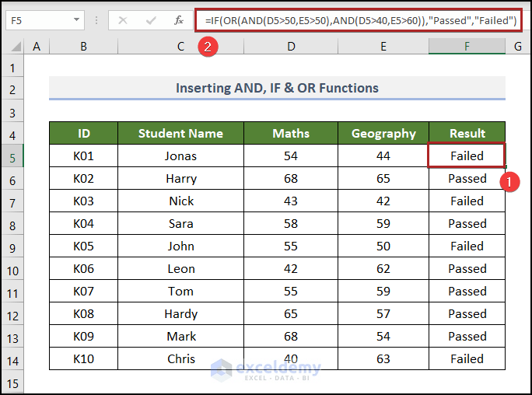This screenshot has height=395, width=532.
Task: Click the 'Maths' header cell
Action: [291, 133]
